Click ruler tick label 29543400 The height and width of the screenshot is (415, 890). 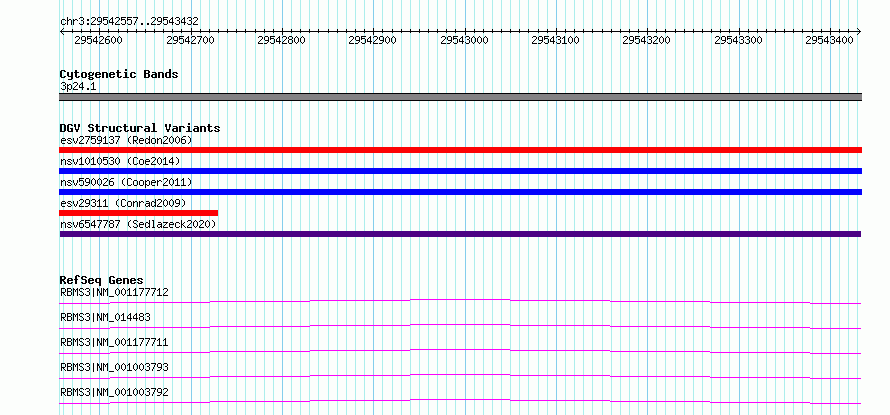click(x=829, y=40)
